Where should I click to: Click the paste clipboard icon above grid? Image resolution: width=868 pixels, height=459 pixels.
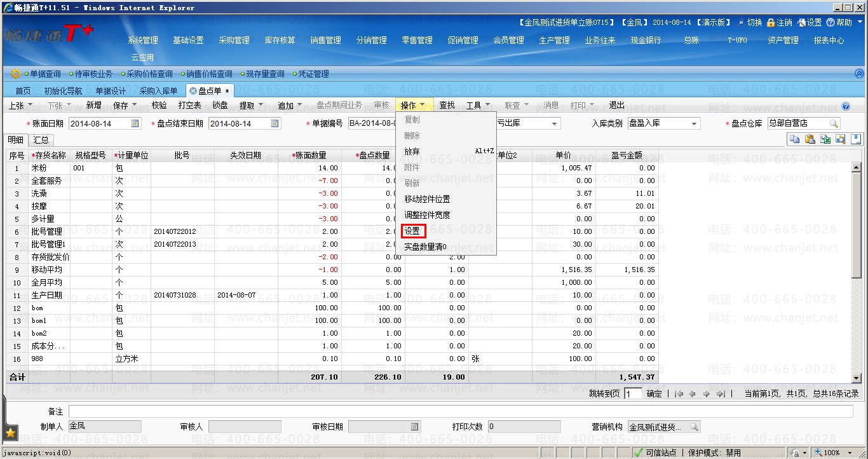[810, 139]
